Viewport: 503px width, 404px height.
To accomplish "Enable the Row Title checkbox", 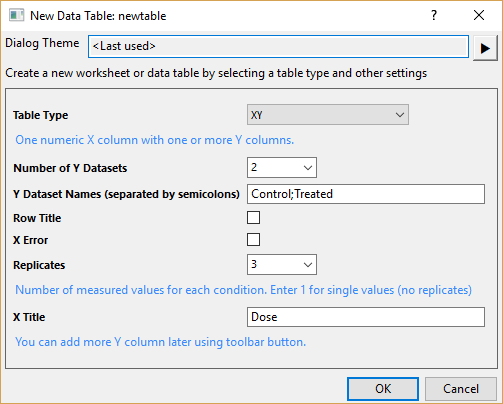I will [x=253, y=218].
